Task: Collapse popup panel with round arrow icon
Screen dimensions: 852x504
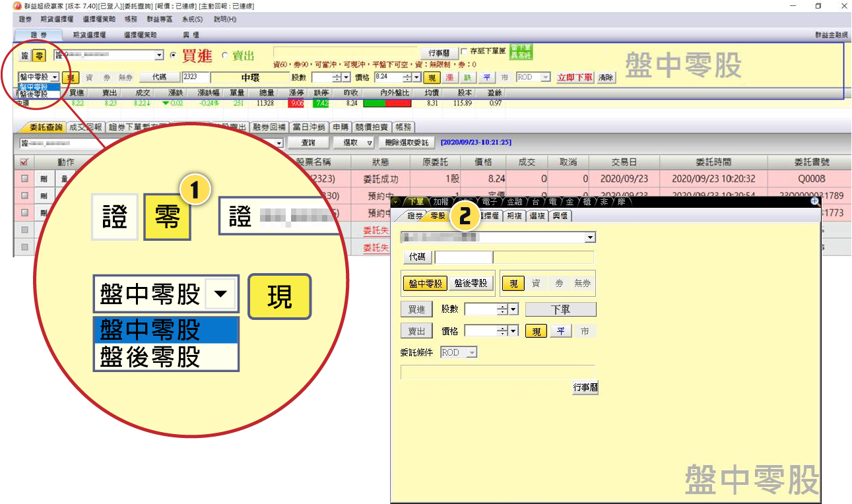Action: [x=395, y=201]
